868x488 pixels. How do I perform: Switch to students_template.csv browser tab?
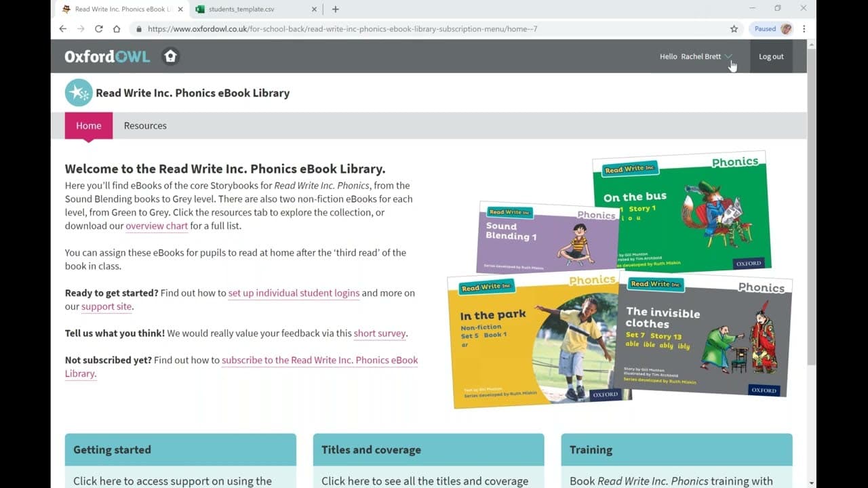[255, 9]
